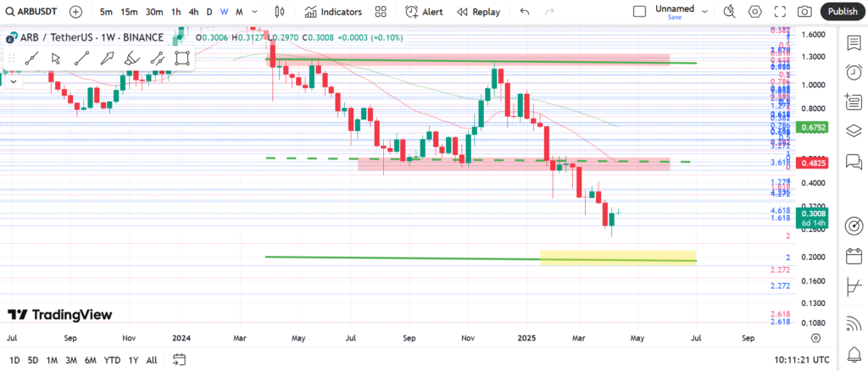868x371 pixels.
Task: Open the candlestick chart style selector
Action: 281,12
